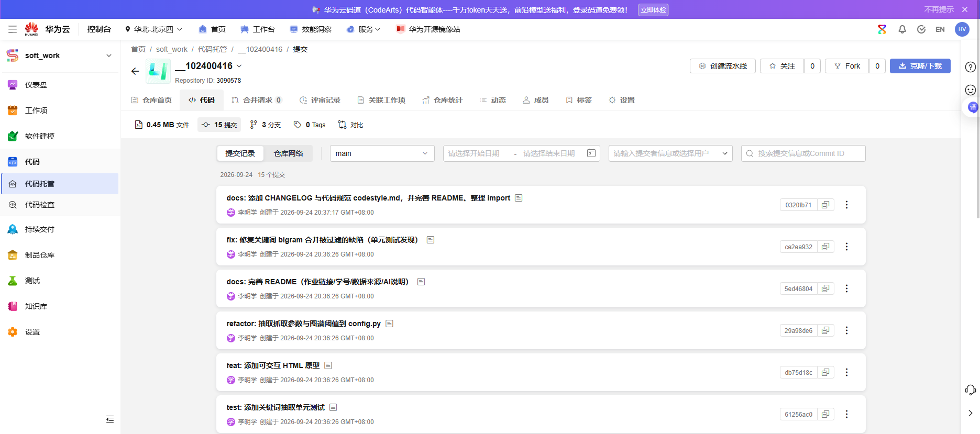This screenshot has width=980, height=434.
Task: Click the HV user avatar
Action: coord(962,29)
